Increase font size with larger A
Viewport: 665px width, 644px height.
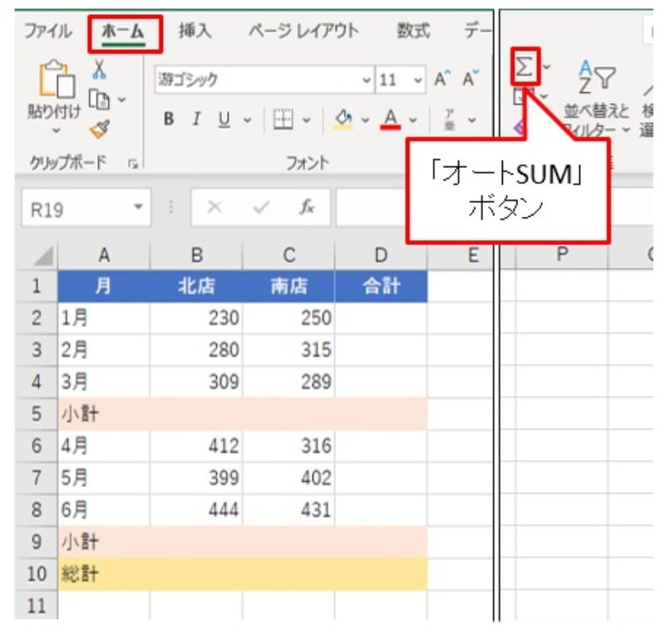[x=441, y=80]
